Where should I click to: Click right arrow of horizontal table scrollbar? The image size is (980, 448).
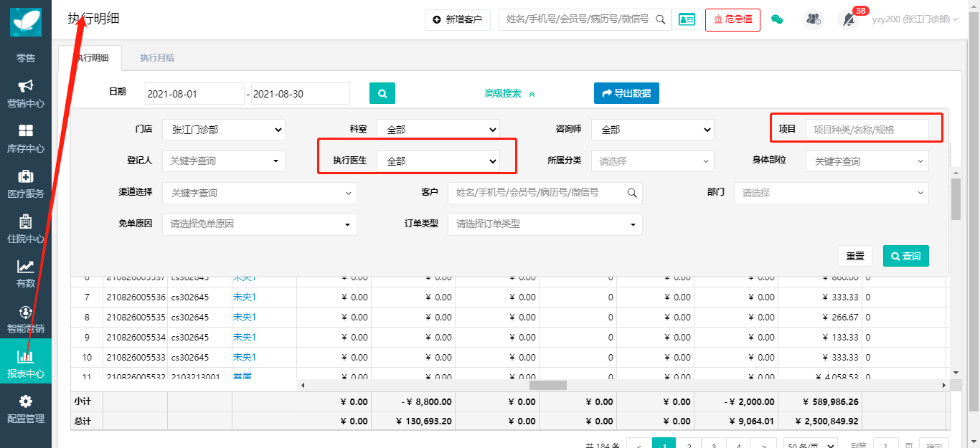[x=946, y=385]
